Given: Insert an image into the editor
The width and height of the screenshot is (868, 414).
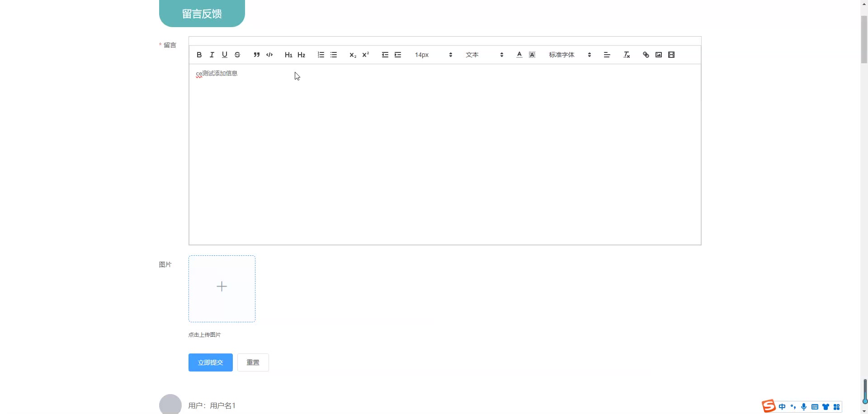Looking at the screenshot, I should tap(659, 55).
